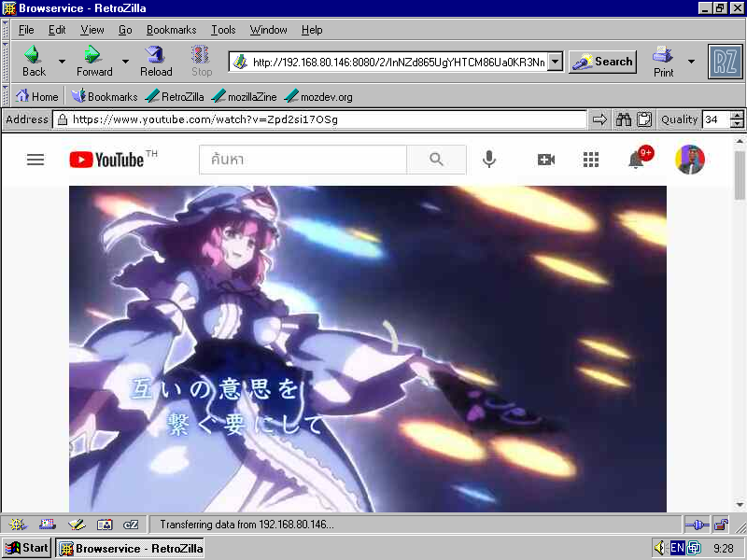
Task: Increase Quality using the up stepper arrow
Action: tap(735, 114)
